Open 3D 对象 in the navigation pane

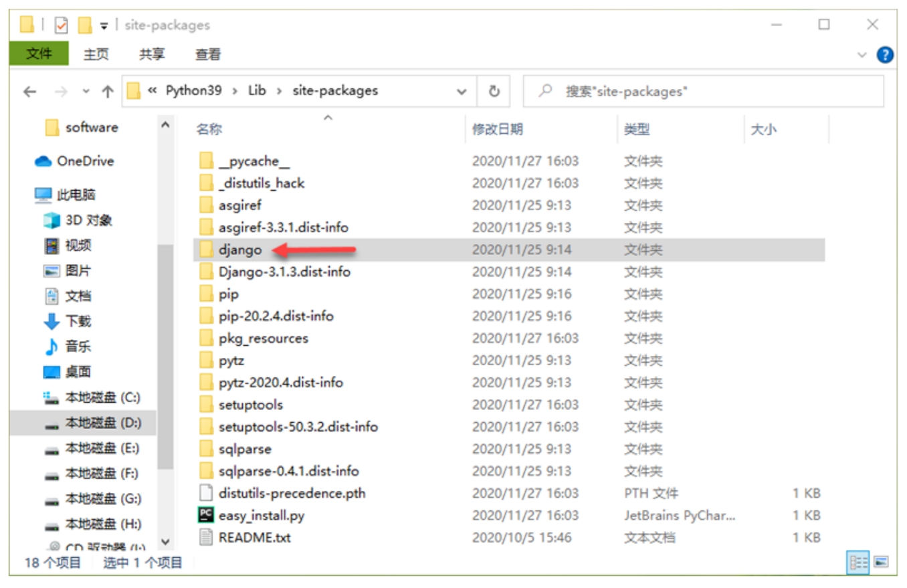tap(78, 220)
